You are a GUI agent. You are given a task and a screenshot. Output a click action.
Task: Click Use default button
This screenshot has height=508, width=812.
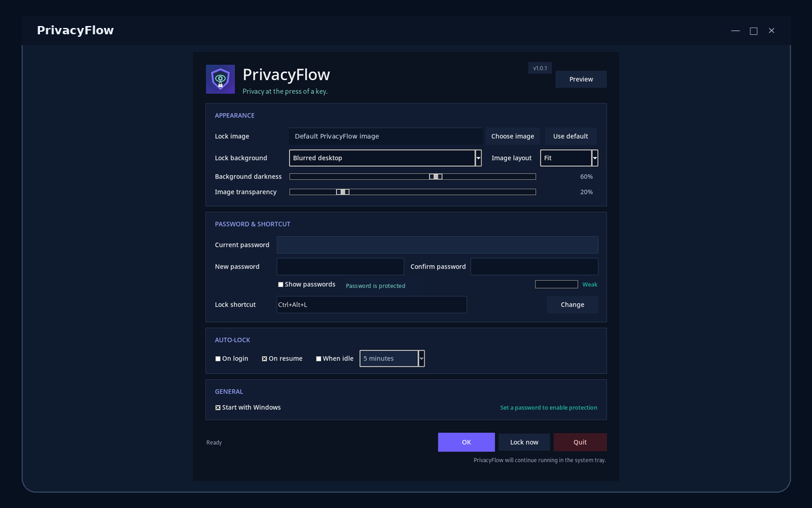(570, 136)
